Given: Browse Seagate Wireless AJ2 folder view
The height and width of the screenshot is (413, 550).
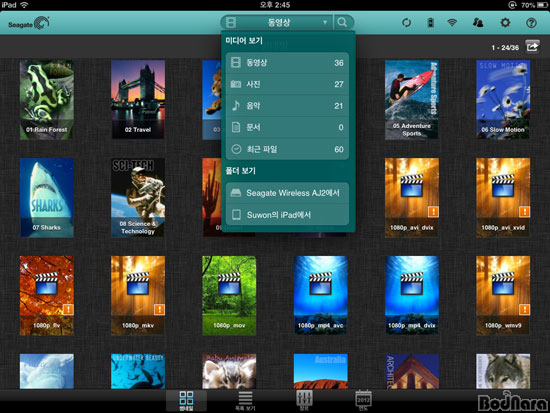Looking at the screenshot, I should click(287, 193).
